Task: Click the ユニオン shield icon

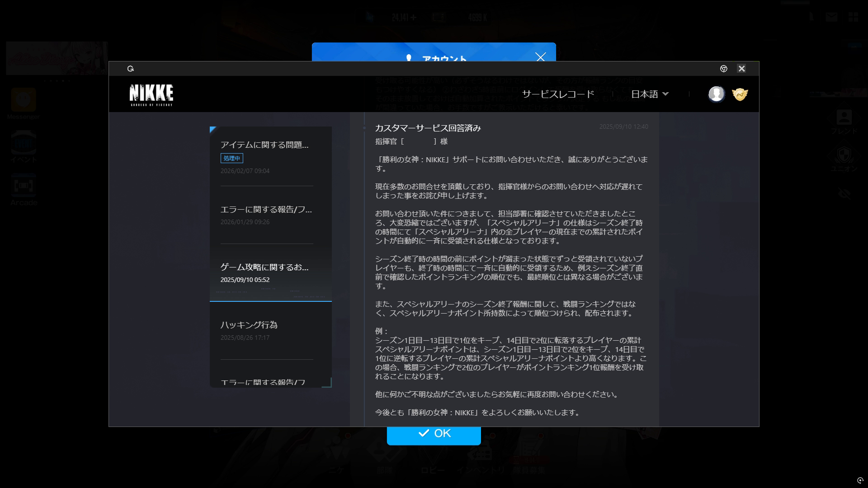Action: point(844,156)
